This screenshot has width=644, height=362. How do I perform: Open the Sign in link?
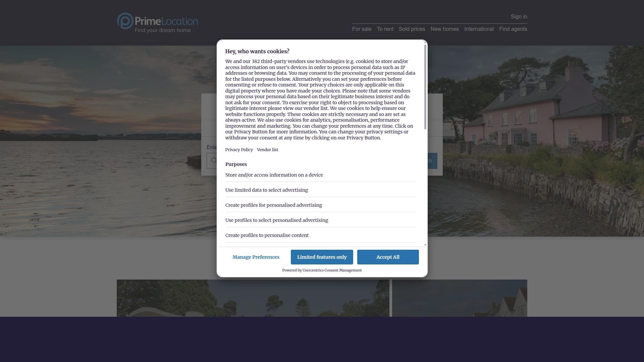point(519,16)
